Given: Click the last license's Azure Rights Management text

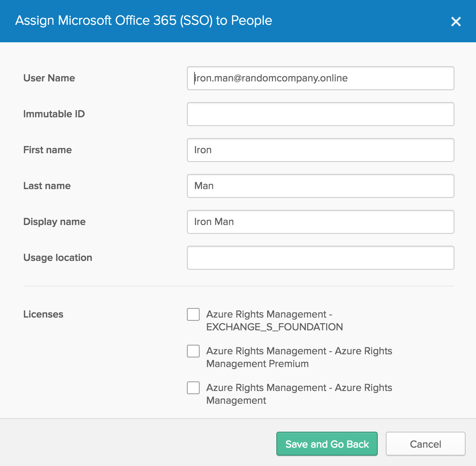Looking at the screenshot, I should tap(299, 394).
